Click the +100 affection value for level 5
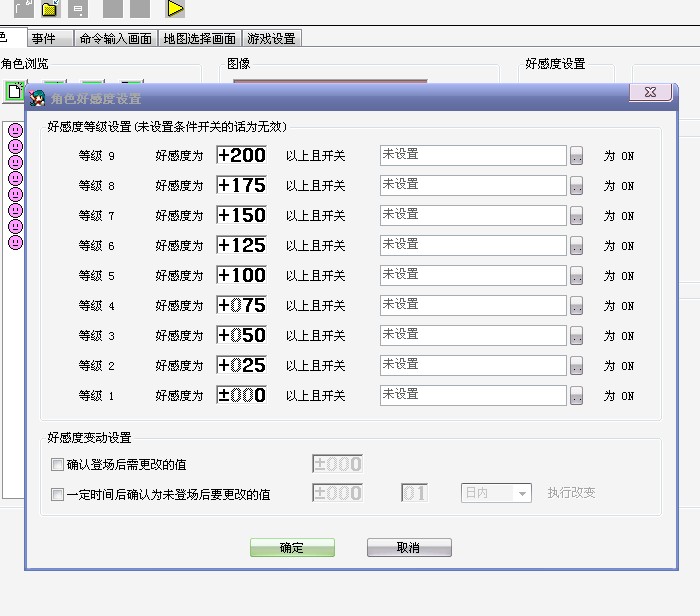 (242, 275)
